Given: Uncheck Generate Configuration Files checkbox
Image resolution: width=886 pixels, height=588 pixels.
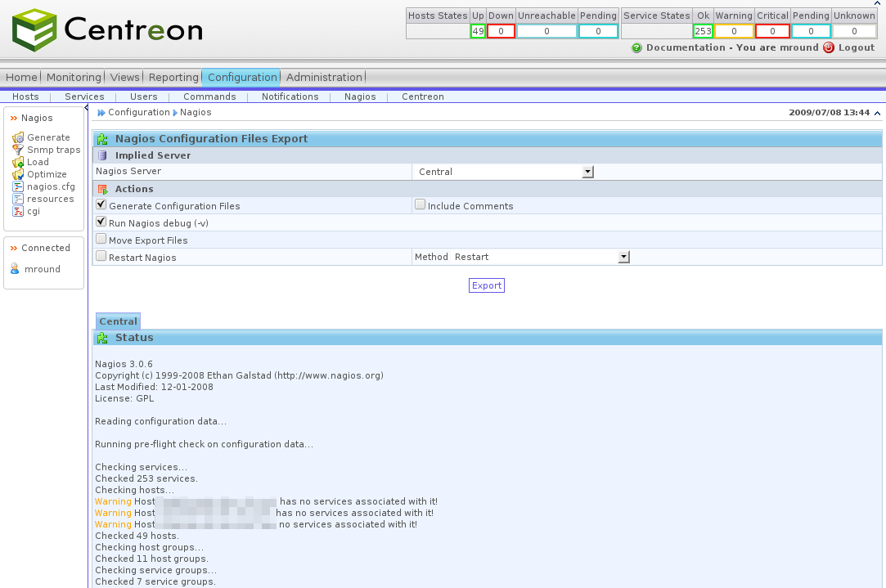Looking at the screenshot, I should click(101, 204).
